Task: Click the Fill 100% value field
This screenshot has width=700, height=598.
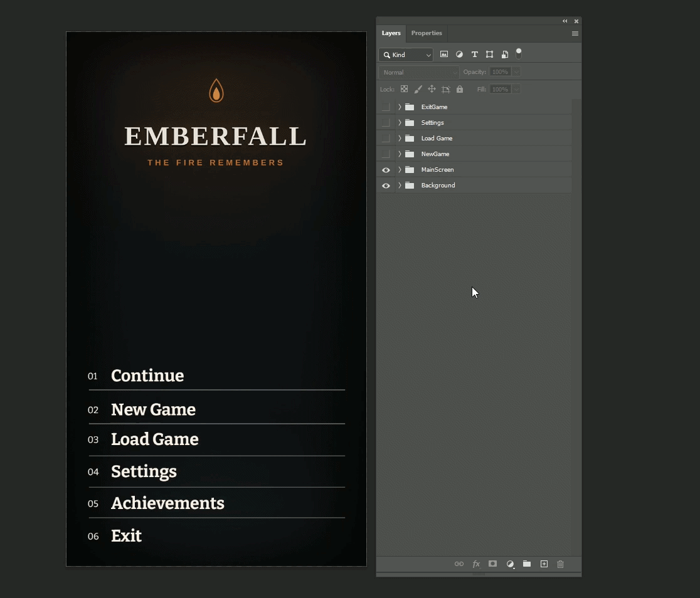Action: [500, 89]
